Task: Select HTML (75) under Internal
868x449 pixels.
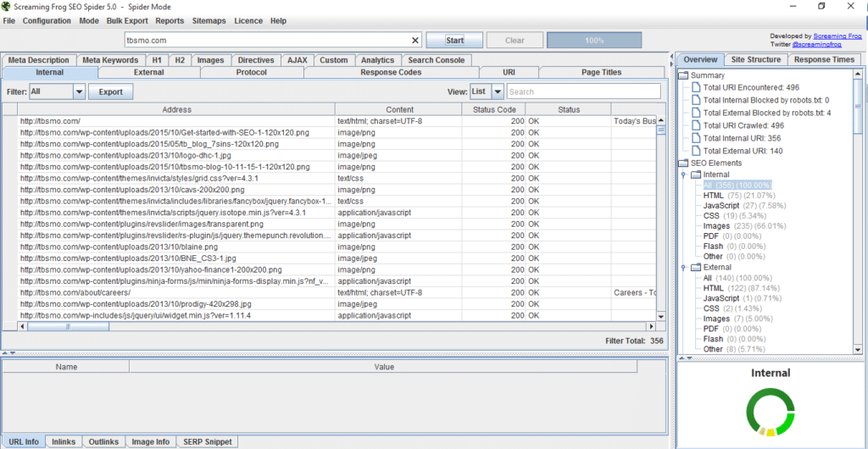Action: click(x=739, y=196)
